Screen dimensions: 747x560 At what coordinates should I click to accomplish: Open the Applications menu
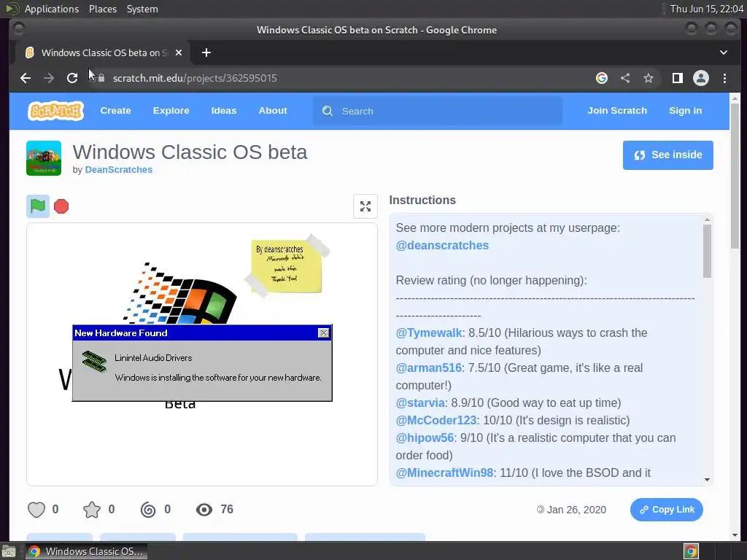pyautogui.click(x=52, y=9)
